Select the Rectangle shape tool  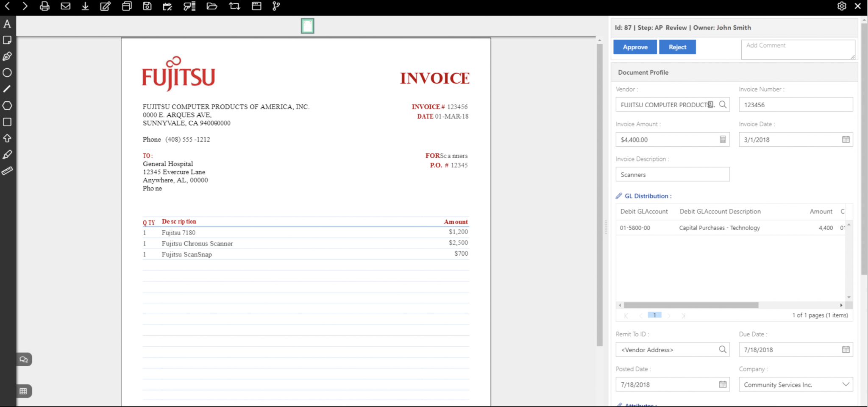(x=7, y=122)
